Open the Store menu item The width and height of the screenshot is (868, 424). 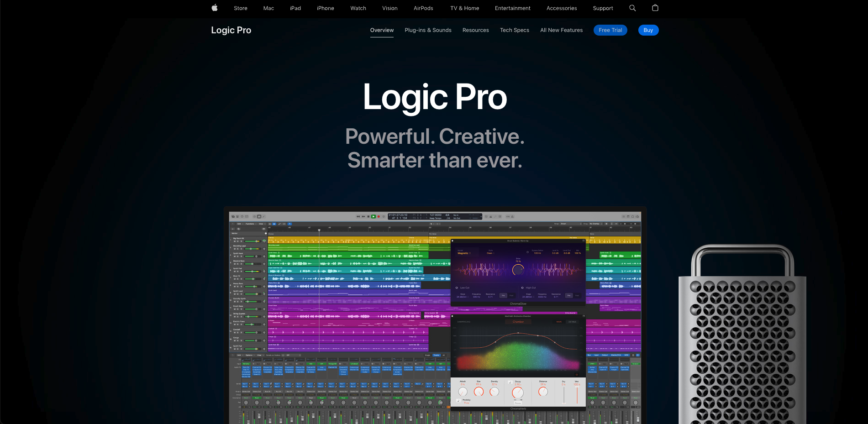[x=241, y=8]
